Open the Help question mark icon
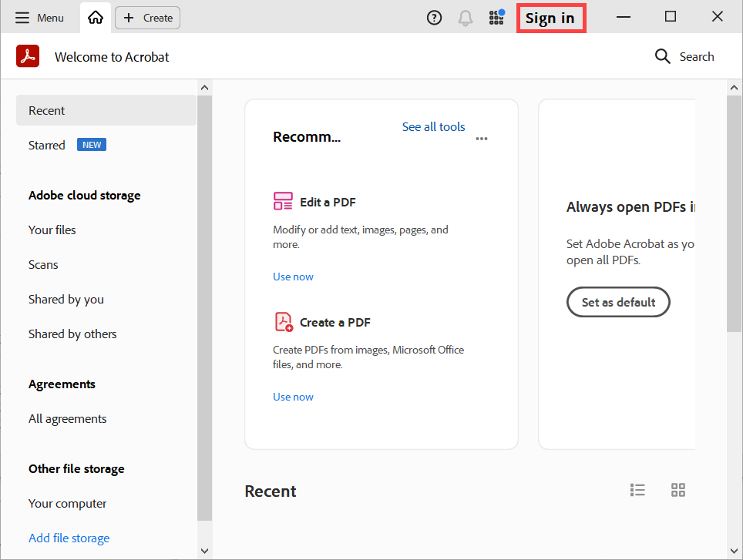Image resolution: width=743 pixels, height=560 pixels. point(434,18)
